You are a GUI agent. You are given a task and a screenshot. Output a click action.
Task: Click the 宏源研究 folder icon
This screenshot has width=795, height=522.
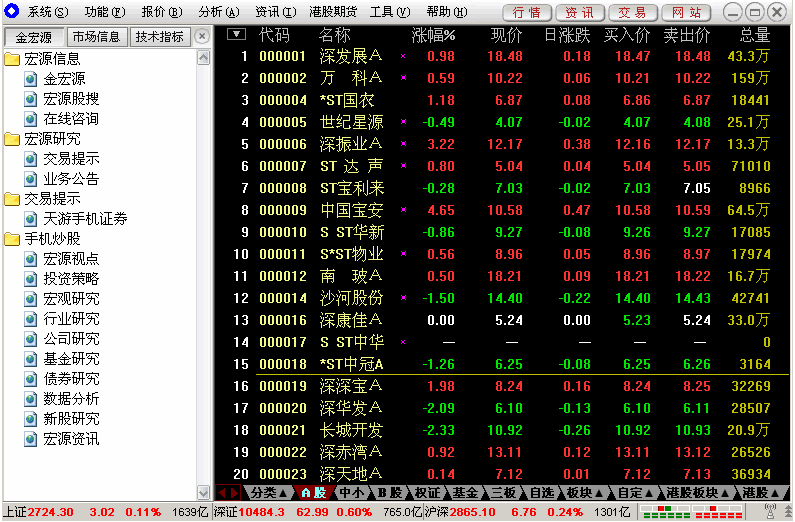[x=12, y=139]
